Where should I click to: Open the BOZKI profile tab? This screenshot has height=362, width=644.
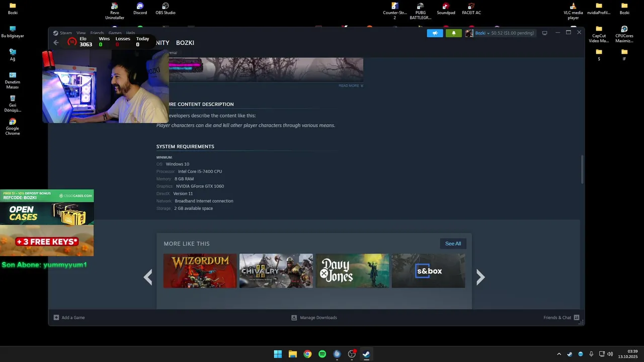(185, 43)
